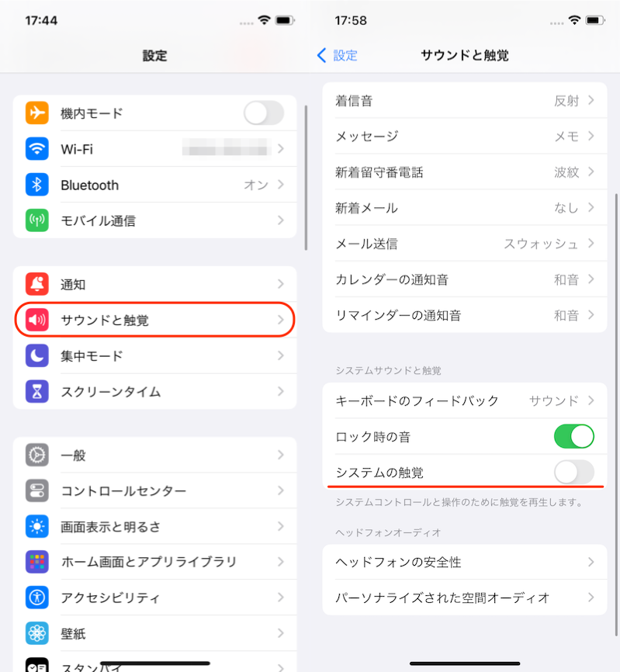This screenshot has height=672, width=620.
Task: Tap the purple 集中モード moon icon
Action: click(x=36, y=355)
